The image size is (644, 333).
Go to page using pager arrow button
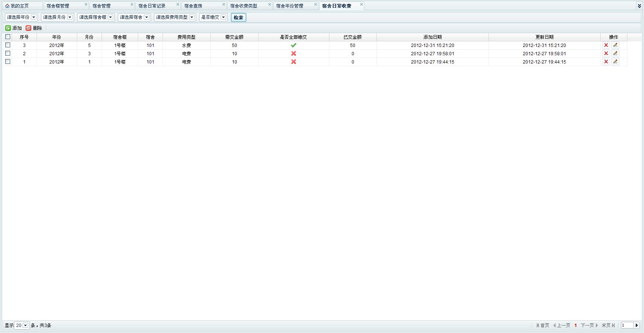click(637, 325)
